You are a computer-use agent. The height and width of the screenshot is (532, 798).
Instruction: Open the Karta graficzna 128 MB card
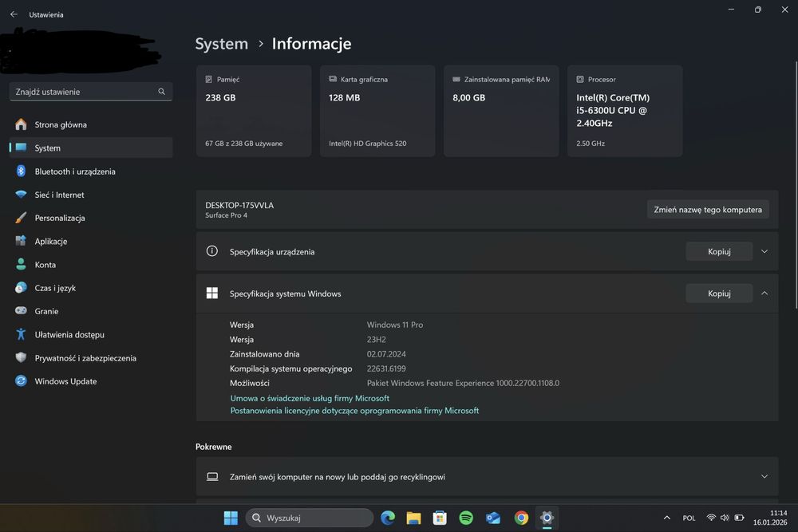377,111
